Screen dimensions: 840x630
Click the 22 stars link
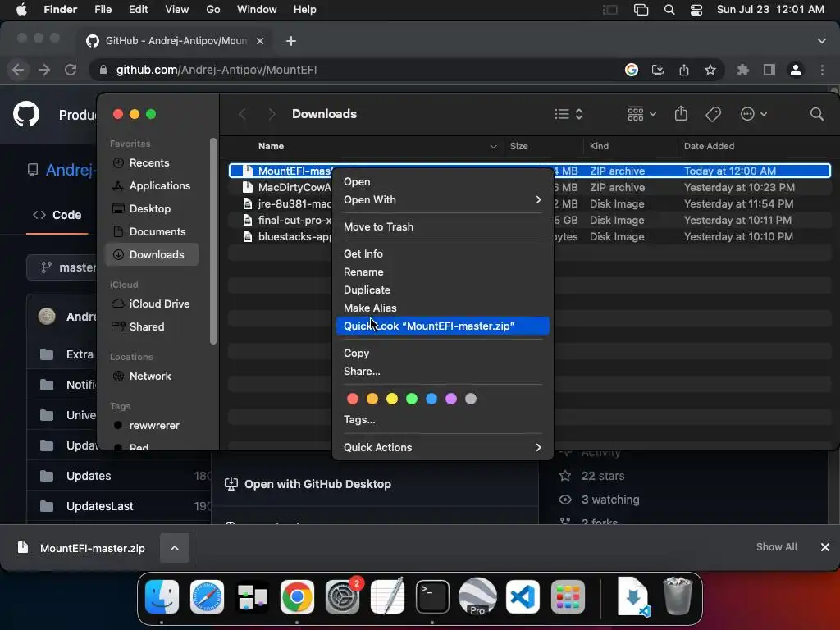(603, 476)
